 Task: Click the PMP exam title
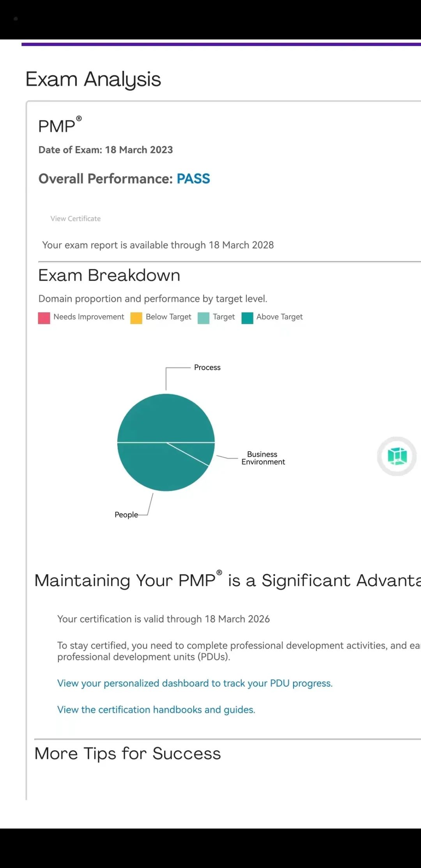(x=60, y=125)
